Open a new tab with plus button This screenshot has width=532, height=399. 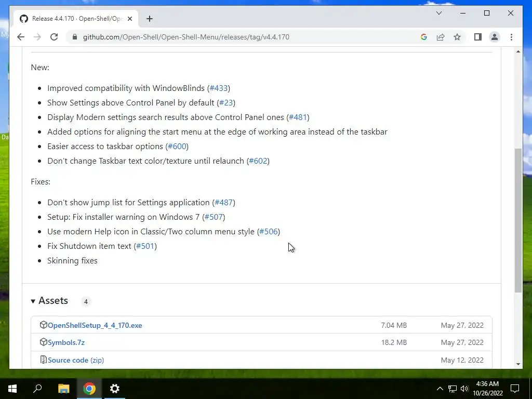[x=149, y=19]
